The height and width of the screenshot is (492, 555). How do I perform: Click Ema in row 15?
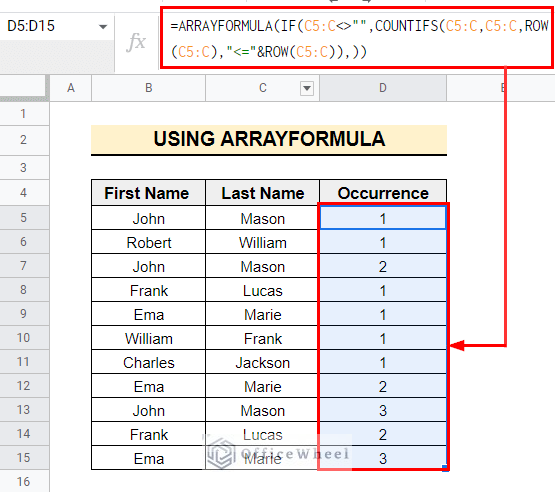(x=149, y=459)
